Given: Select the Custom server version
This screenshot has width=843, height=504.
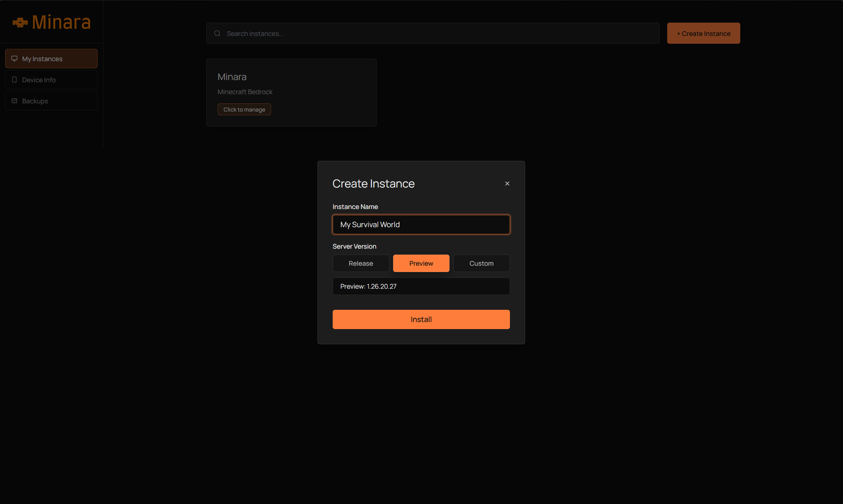Looking at the screenshot, I should pyautogui.click(x=481, y=263).
